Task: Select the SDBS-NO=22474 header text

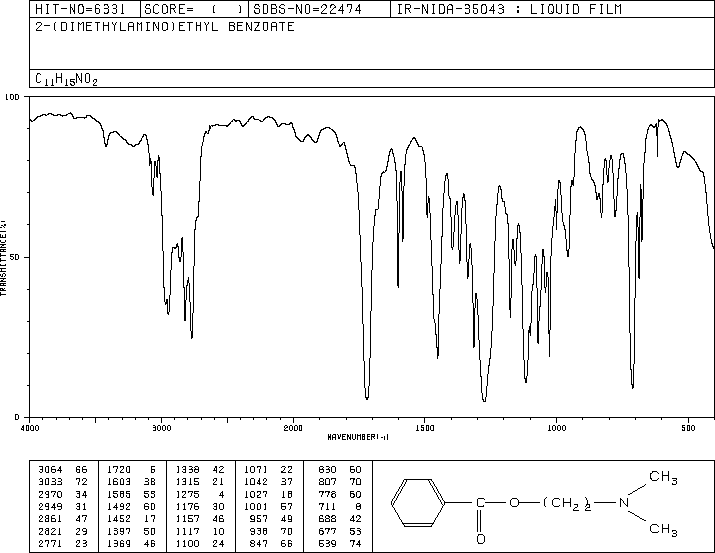Action: (307, 9)
